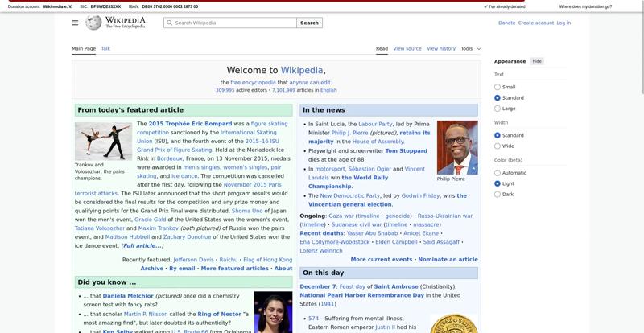Hide the Appearance panel
Image resolution: width=644 pixels, height=333 pixels.
[537, 61]
